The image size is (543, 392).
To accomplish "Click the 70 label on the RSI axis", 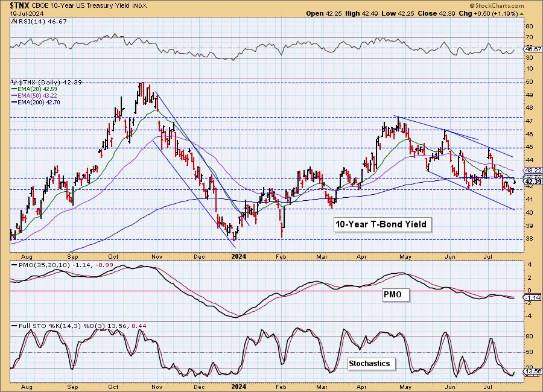I will pos(529,37).
